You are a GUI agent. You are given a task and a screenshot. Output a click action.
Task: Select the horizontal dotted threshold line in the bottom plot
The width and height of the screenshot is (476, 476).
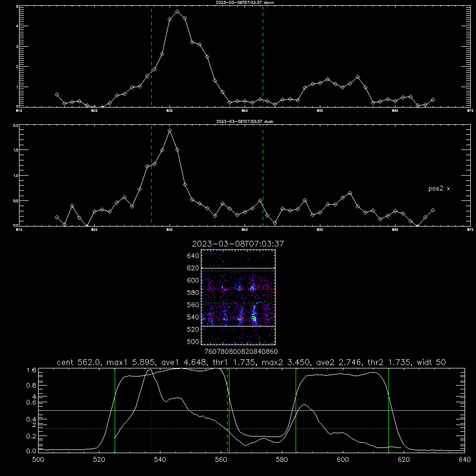click(x=251, y=429)
